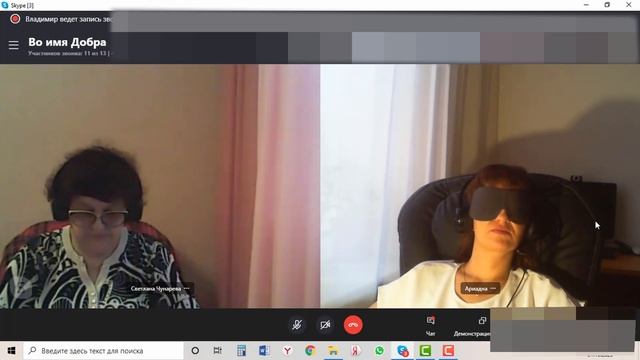Screen dimensions: 640x360
Task: Click the Во имя Добра call title
Action: (x=67, y=42)
